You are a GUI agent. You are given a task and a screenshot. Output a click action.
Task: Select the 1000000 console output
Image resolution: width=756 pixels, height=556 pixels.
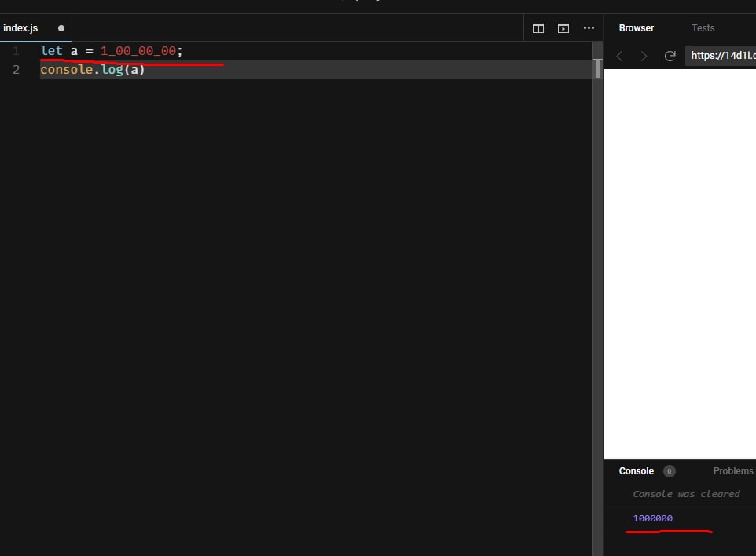click(x=653, y=518)
